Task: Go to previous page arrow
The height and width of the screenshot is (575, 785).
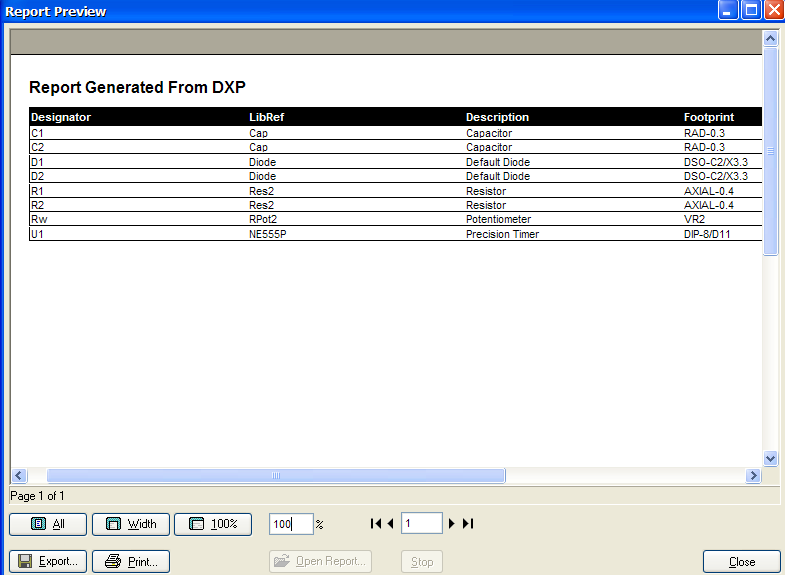Action: 390,523
